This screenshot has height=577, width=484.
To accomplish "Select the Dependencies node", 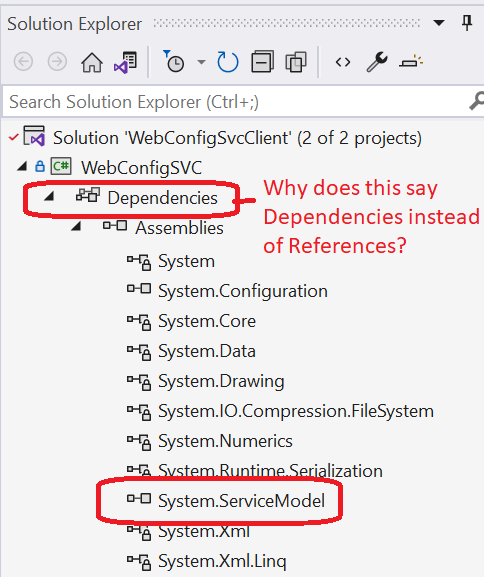I will point(162,198).
